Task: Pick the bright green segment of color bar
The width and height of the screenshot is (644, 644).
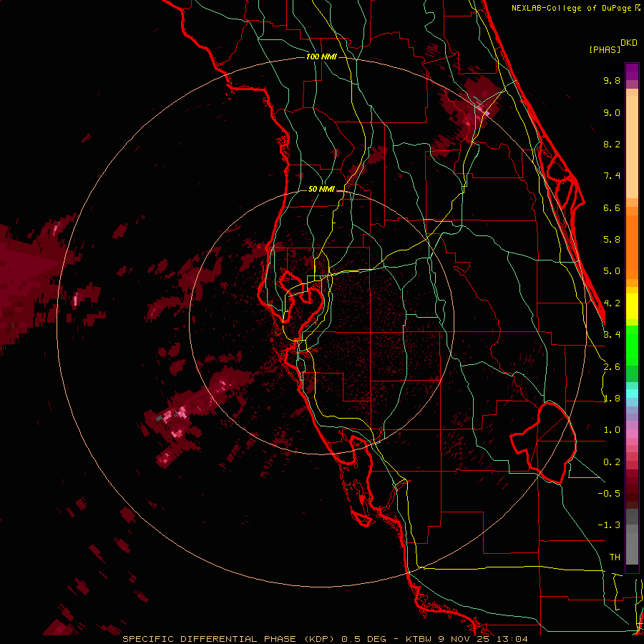Action: pos(632,345)
